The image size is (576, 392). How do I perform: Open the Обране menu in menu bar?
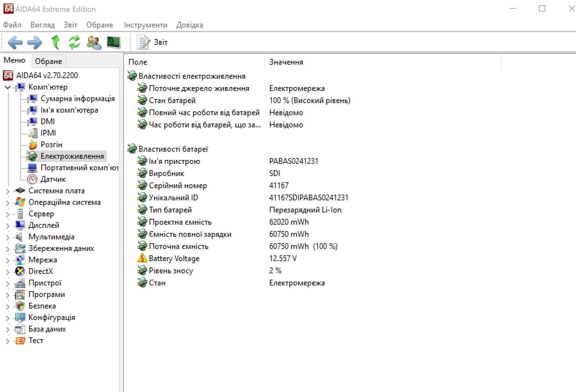[100, 25]
